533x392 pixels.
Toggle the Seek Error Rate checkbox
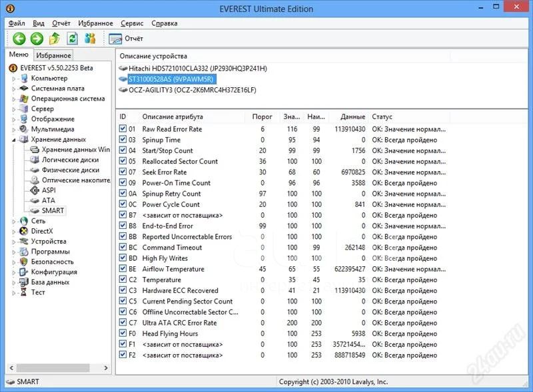(123, 172)
